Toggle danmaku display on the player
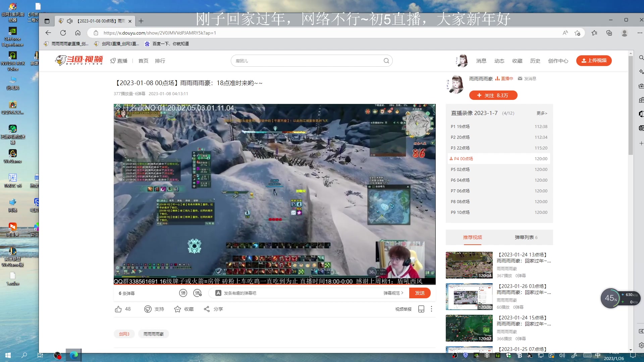 click(x=183, y=293)
